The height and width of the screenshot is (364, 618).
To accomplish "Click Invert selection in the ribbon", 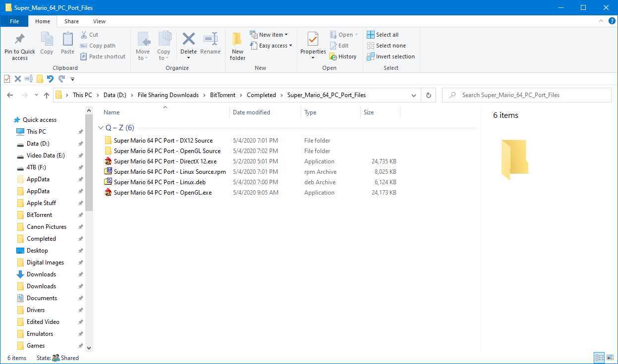I will 391,56.
